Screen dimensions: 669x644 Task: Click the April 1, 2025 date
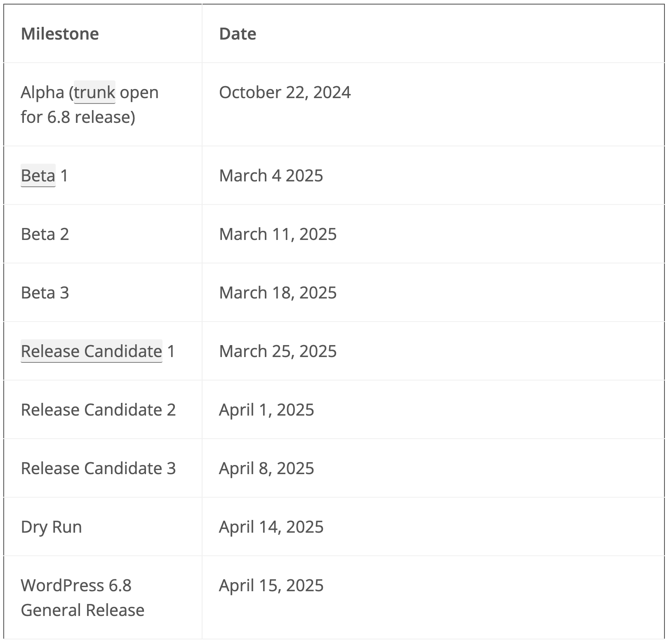(266, 410)
